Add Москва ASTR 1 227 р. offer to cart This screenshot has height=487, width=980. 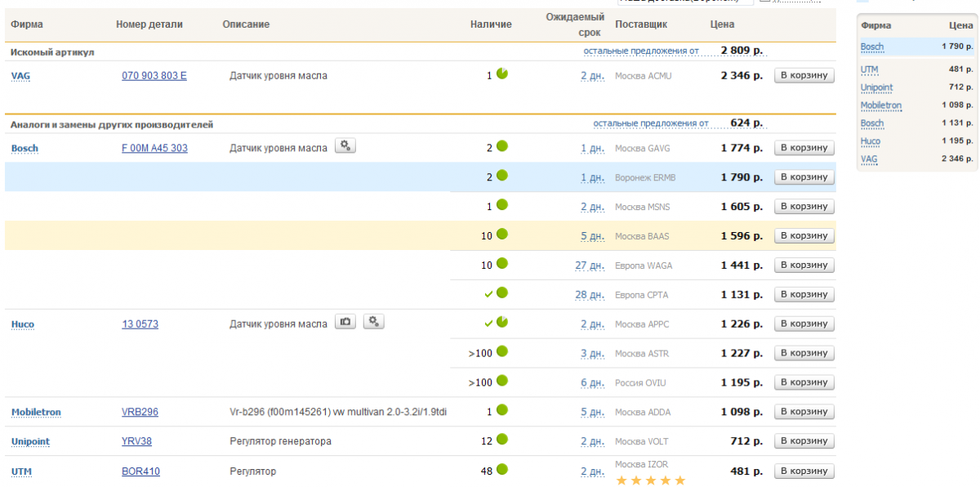click(x=804, y=354)
